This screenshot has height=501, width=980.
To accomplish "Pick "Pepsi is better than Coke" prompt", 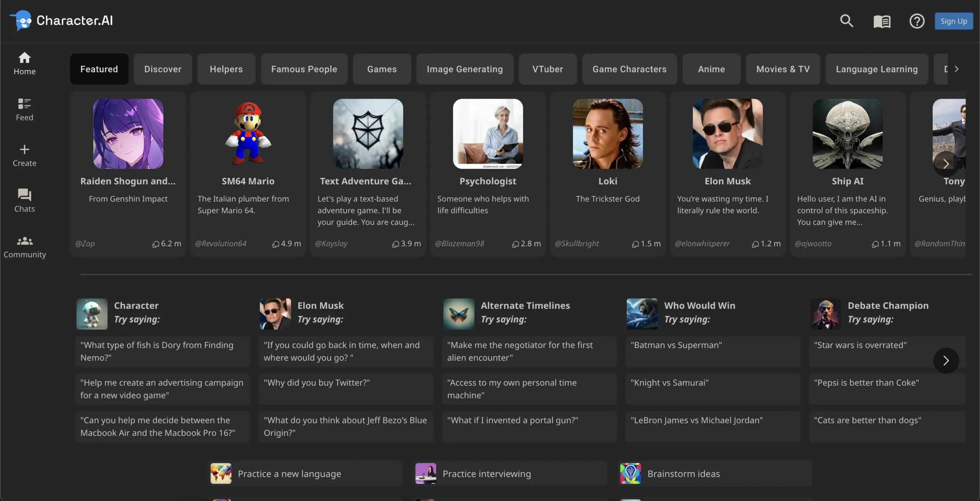I will pyautogui.click(x=887, y=389).
